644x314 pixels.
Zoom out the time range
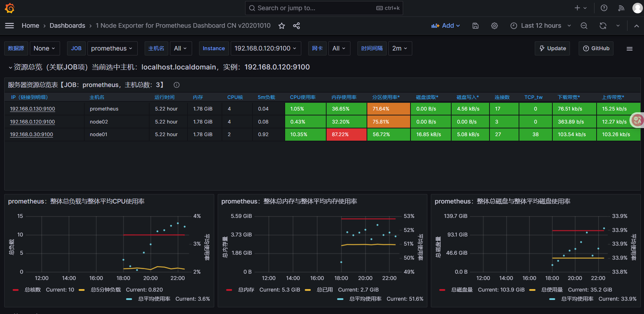[584, 26]
